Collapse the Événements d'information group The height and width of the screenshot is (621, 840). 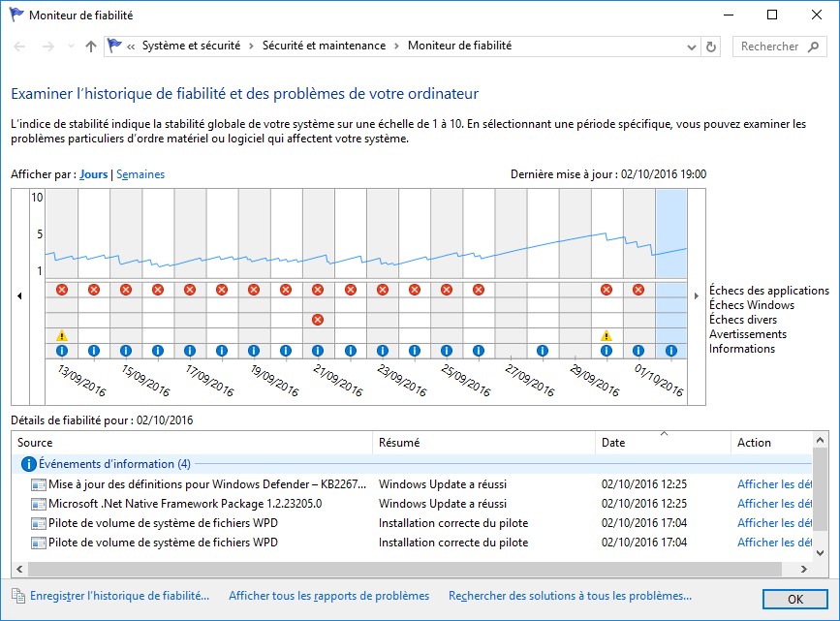tap(29, 464)
